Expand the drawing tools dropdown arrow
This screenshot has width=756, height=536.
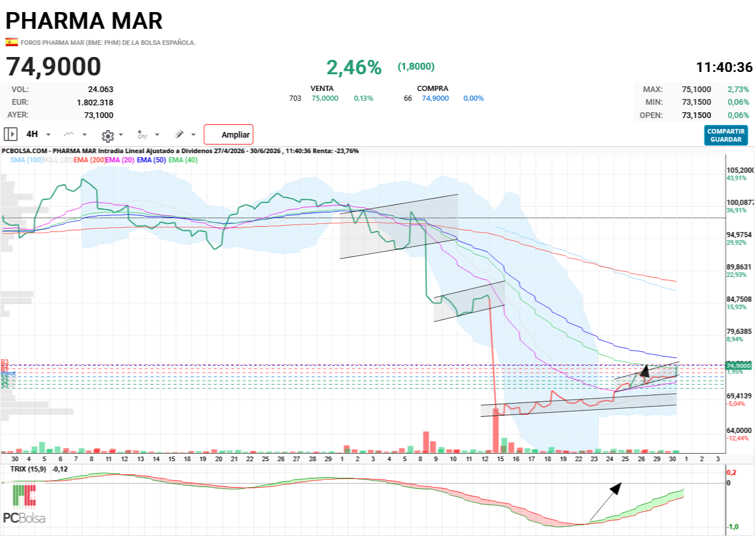(x=193, y=135)
